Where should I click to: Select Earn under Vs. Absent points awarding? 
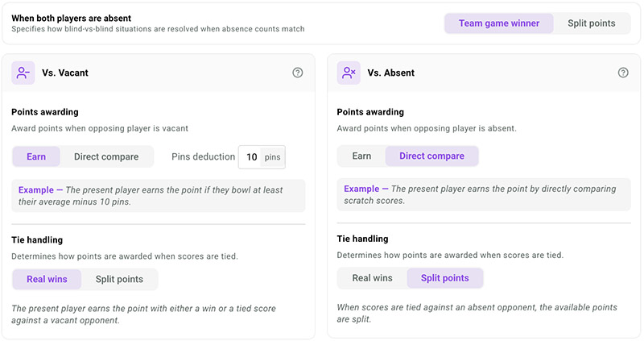coord(361,156)
